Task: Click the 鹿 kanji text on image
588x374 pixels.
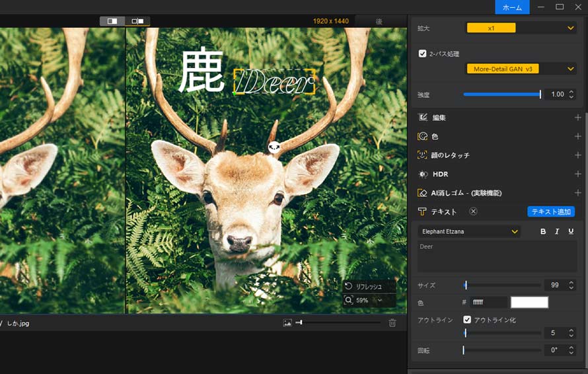Action: pos(201,70)
